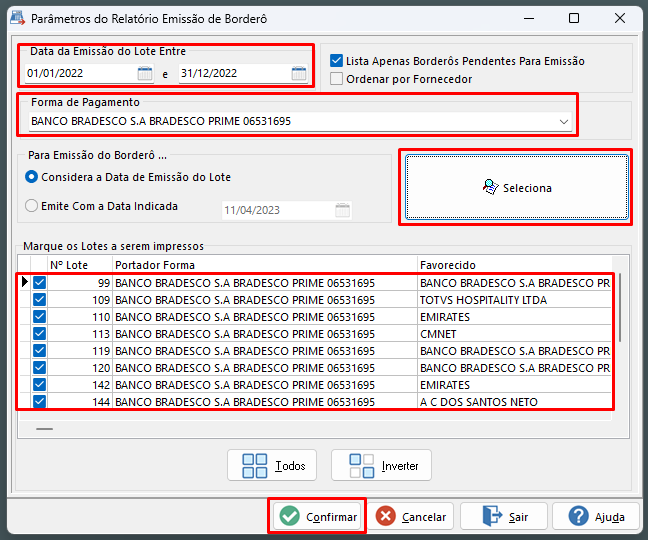Toggle checkbox for lote 110
The image size is (648, 540).
point(40,316)
